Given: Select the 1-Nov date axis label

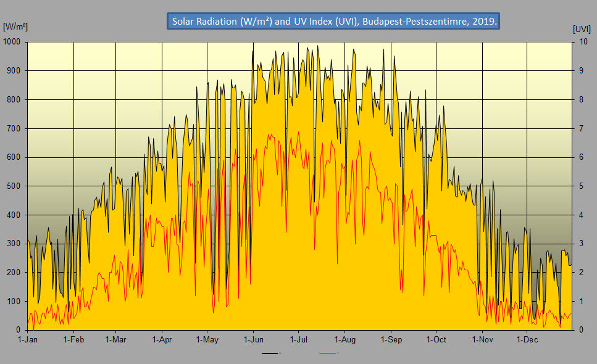Looking at the screenshot, I should pyautogui.click(x=482, y=340).
